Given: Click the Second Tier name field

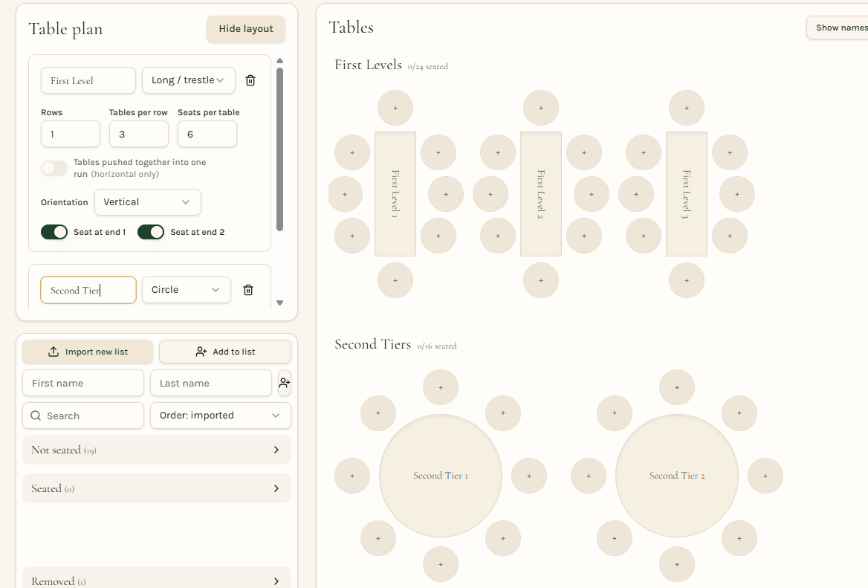Looking at the screenshot, I should pos(88,290).
